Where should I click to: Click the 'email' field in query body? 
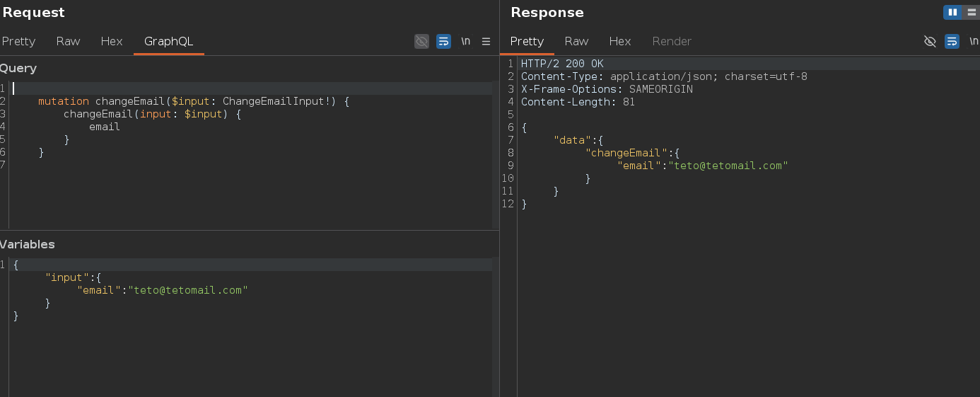tap(105, 127)
